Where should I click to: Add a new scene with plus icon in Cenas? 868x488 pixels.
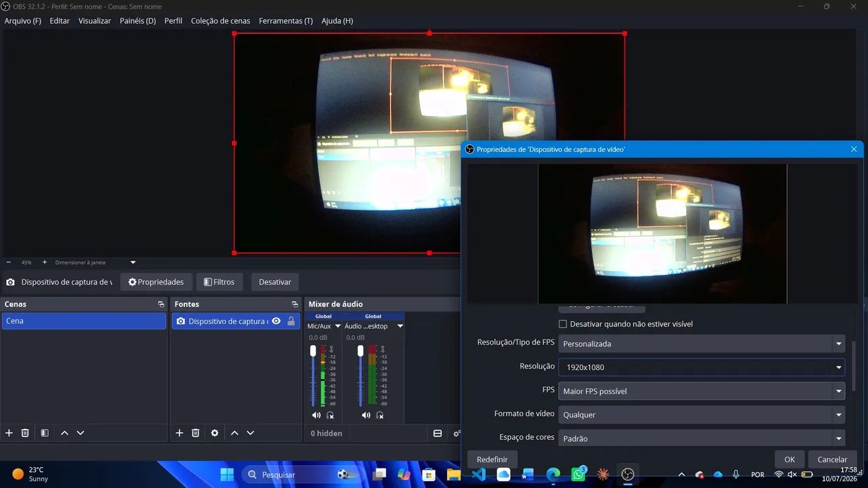(9, 432)
